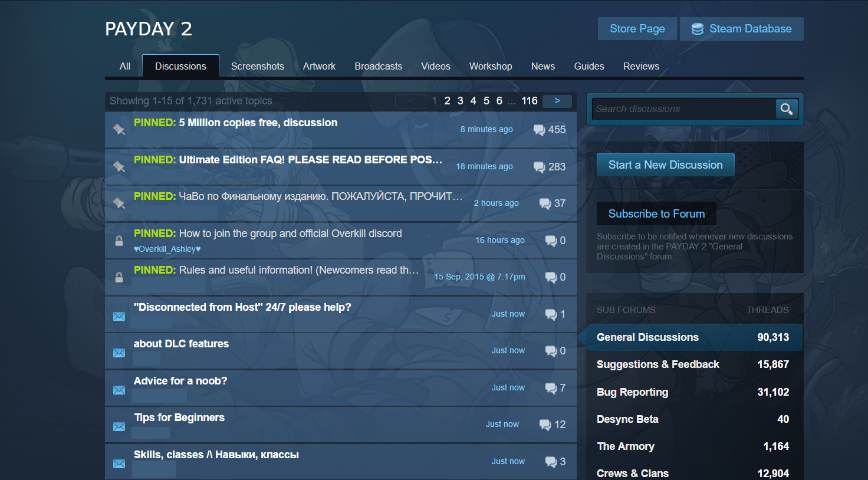Click the PAYDAY 2 title
Image resolution: width=868 pixels, height=480 pixels.
pos(149,29)
